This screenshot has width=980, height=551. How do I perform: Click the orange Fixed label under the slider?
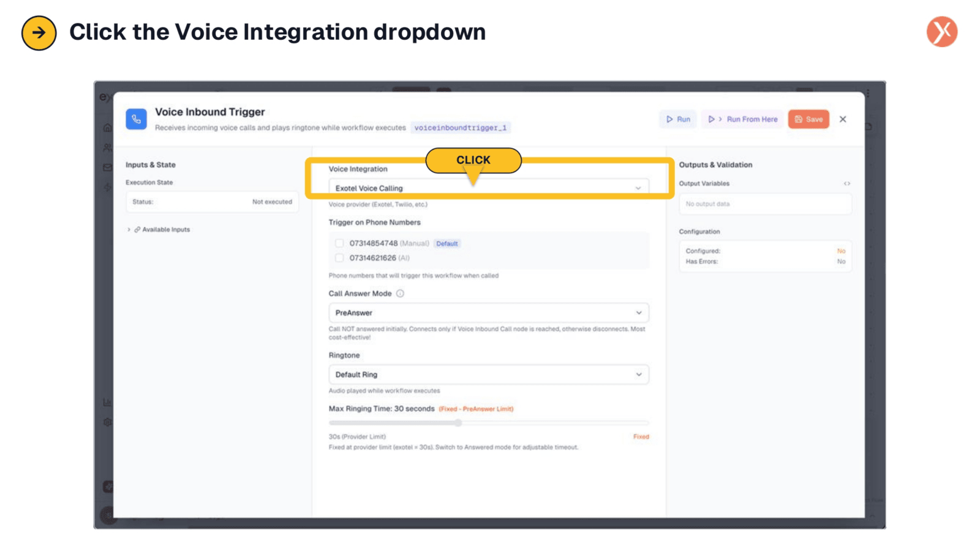(641, 437)
